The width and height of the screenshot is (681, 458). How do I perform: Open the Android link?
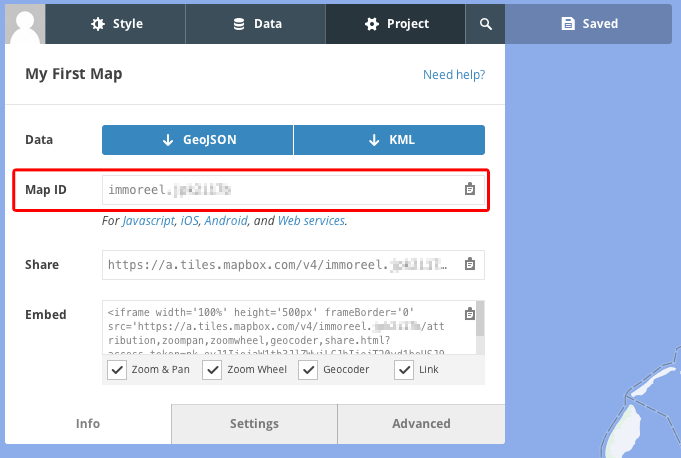click(x=226, y=221)
